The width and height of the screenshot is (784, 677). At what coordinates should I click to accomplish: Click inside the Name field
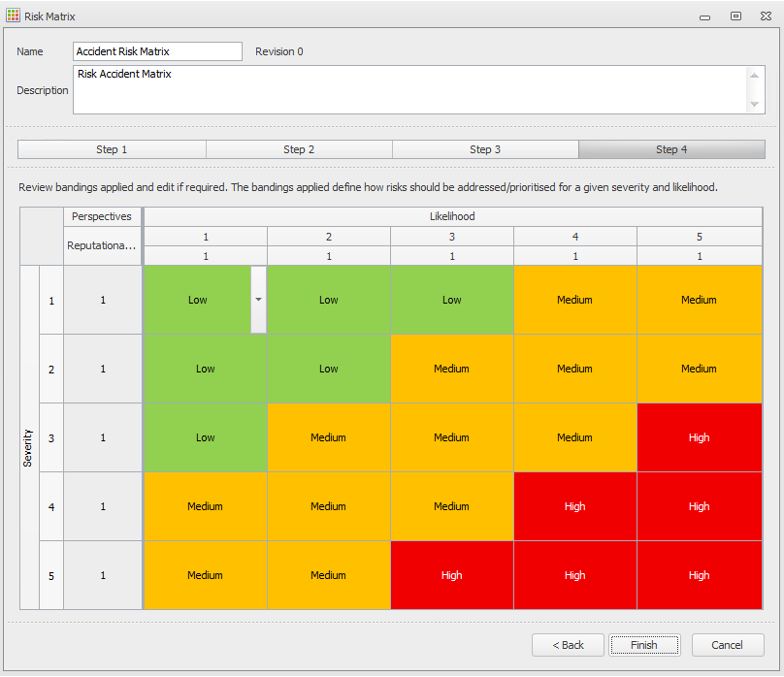157,51
